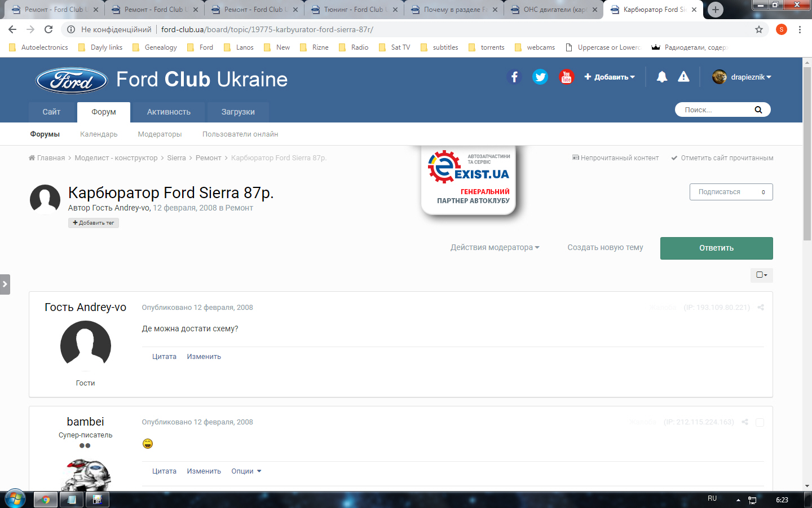The image size is (812, 508).
Task: Focus the Поиск search field
Action: [x=716, y=110]
